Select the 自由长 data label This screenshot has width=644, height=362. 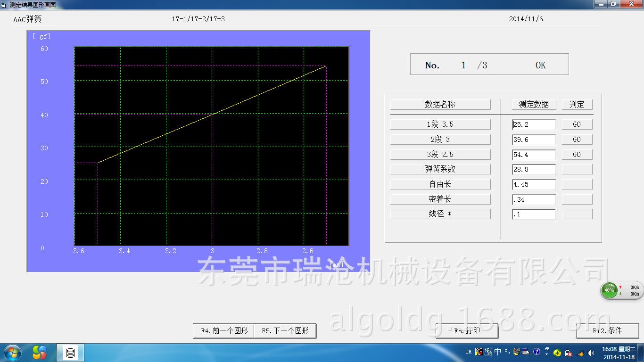point(440,184)
